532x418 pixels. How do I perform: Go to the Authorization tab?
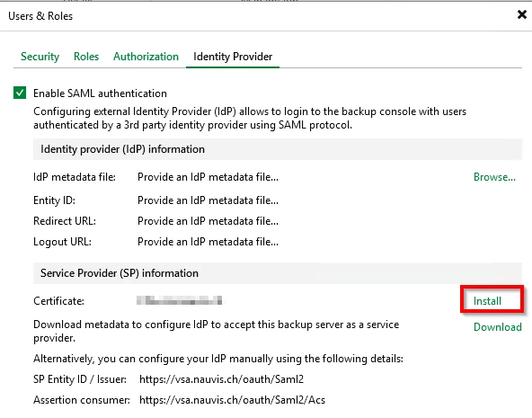pyautogui.click(x=146, y=57)
